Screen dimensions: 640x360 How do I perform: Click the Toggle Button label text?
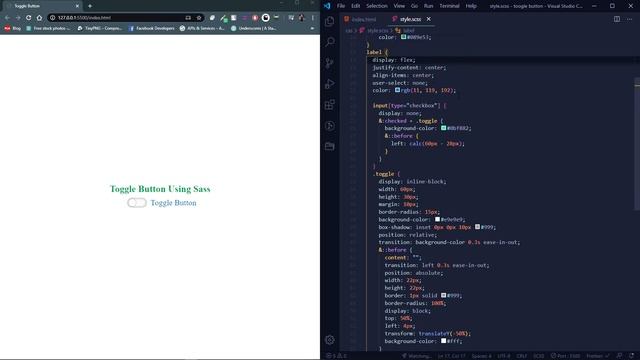point(173,203)
